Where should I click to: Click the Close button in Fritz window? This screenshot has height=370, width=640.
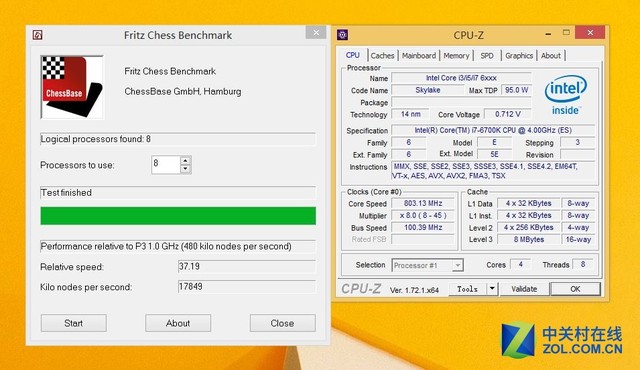(282, 323)
